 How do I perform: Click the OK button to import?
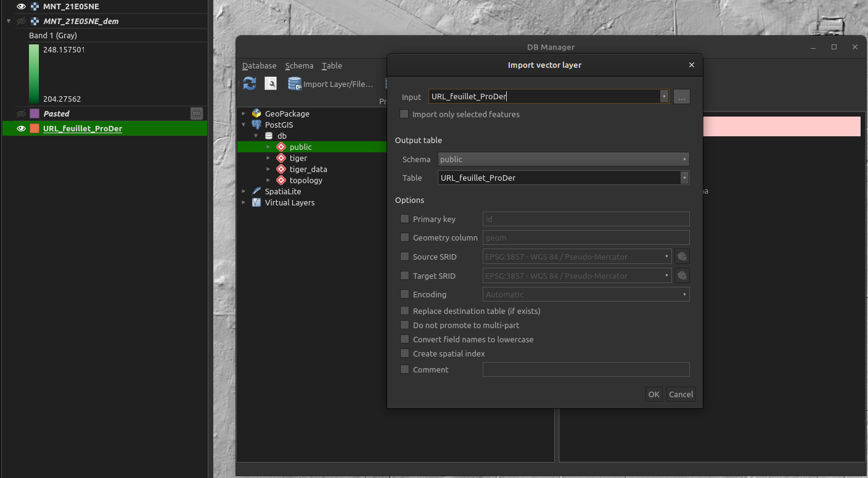pyautogui.click(x=653, y=394)
